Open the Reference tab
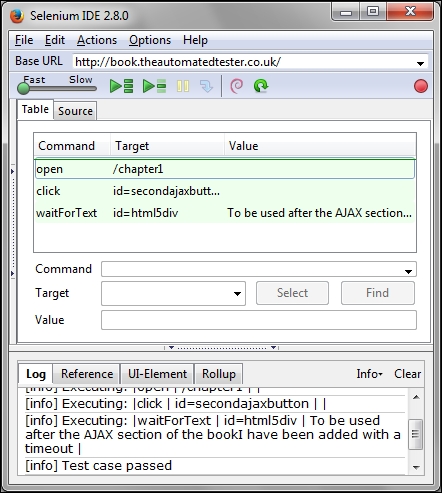This screenshot has width=442, height=493. tap(87, 374)
